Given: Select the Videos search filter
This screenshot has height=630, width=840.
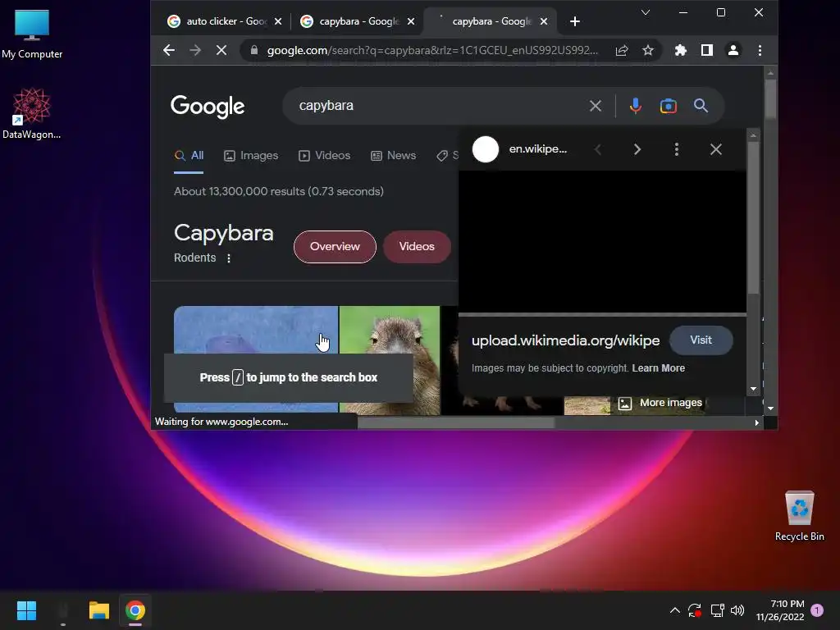Looking at the screenshot, I should (325, 155).
